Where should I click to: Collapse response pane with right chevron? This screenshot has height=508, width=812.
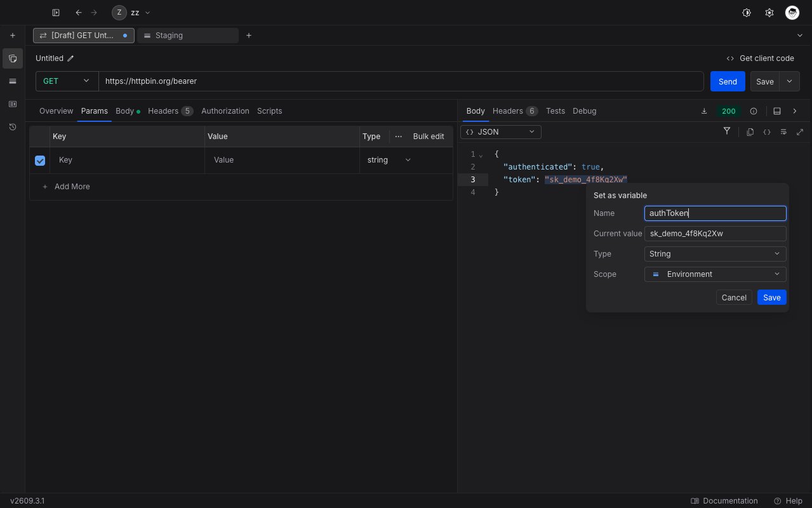click(794, 111)
